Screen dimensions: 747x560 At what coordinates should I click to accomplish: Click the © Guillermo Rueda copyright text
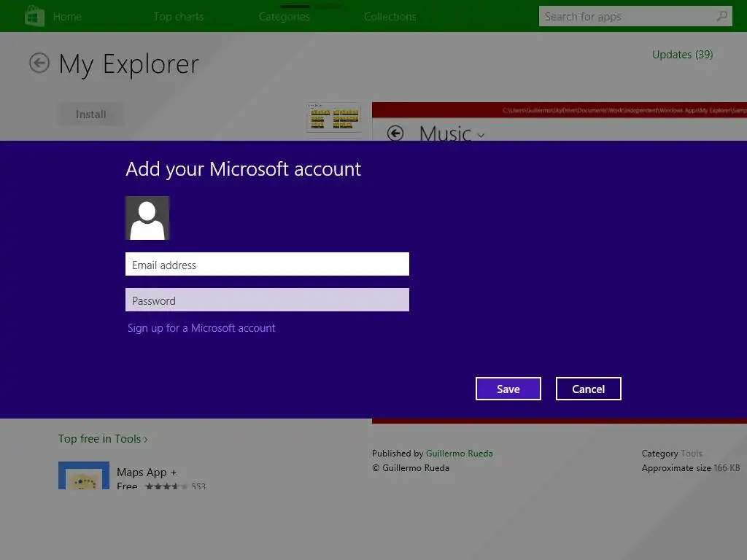pyautogui.click(x=411, y=468)
